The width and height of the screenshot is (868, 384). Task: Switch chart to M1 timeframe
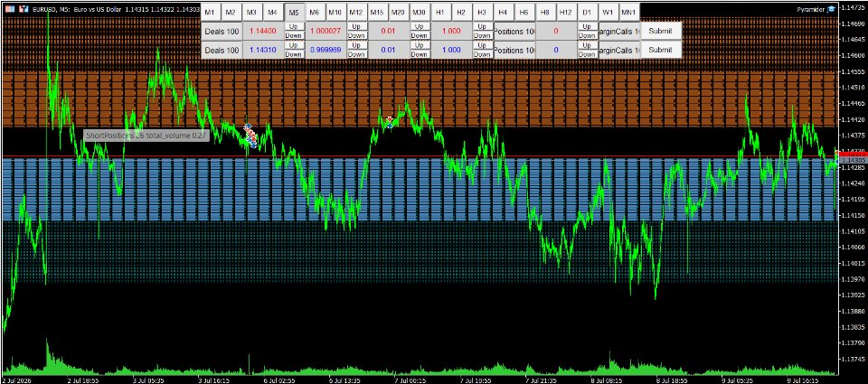(210, 12)
